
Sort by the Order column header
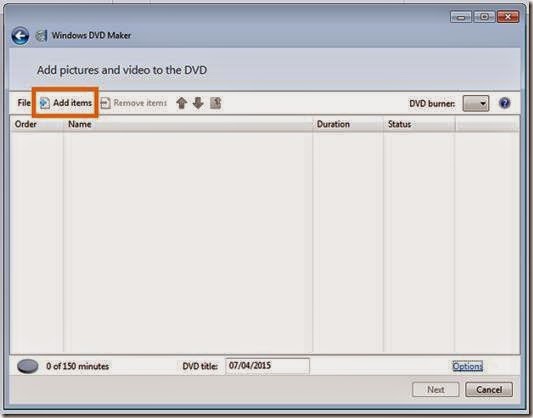coord(36,124)
